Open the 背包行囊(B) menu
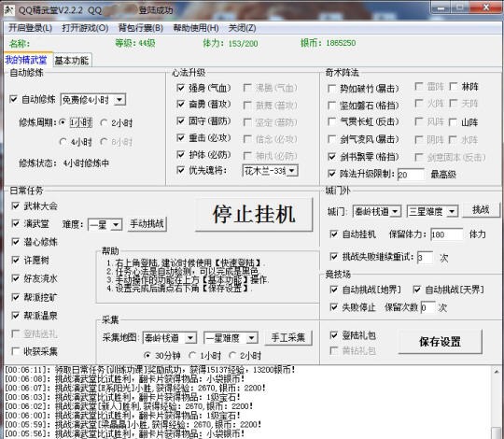The width and height of the screenshot is (504, 439). coord(141,28)
